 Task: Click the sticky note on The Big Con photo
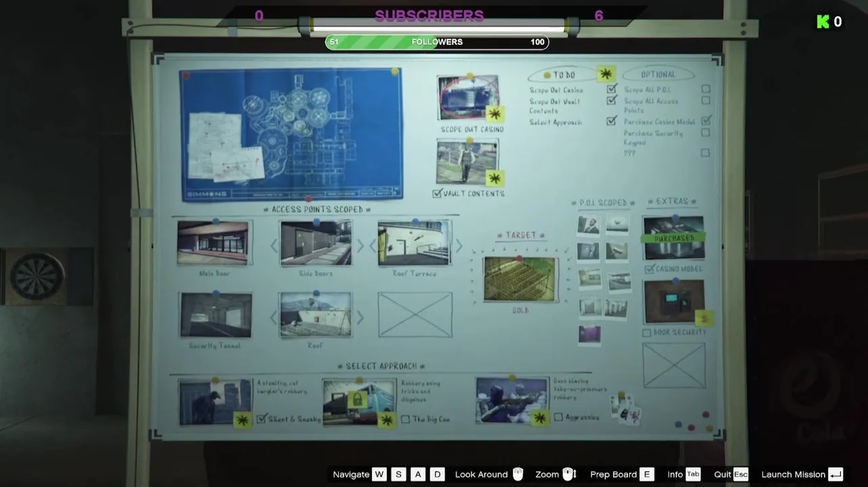[x=386, y=420]
